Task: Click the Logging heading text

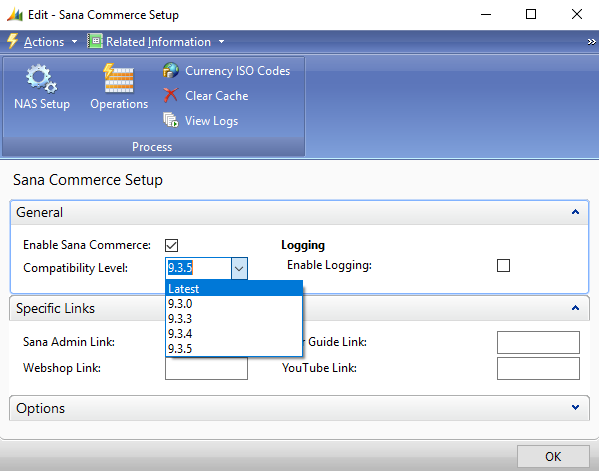Action: 303,245
